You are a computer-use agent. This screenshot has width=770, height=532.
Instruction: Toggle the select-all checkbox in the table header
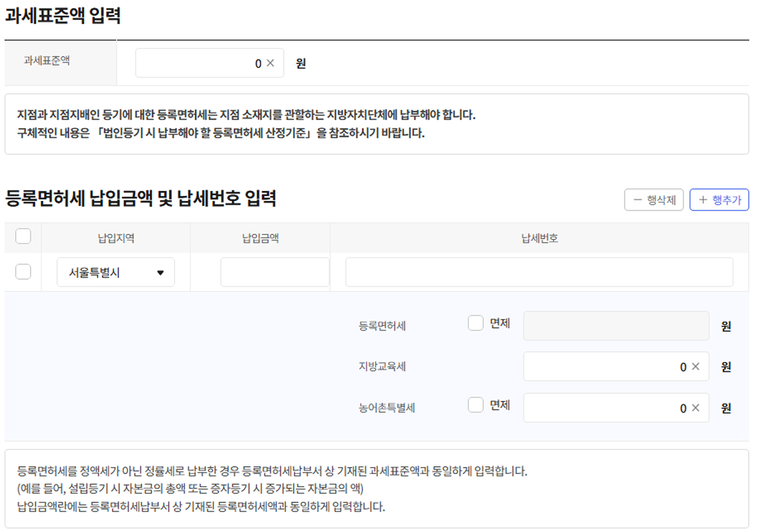(23, 236)
